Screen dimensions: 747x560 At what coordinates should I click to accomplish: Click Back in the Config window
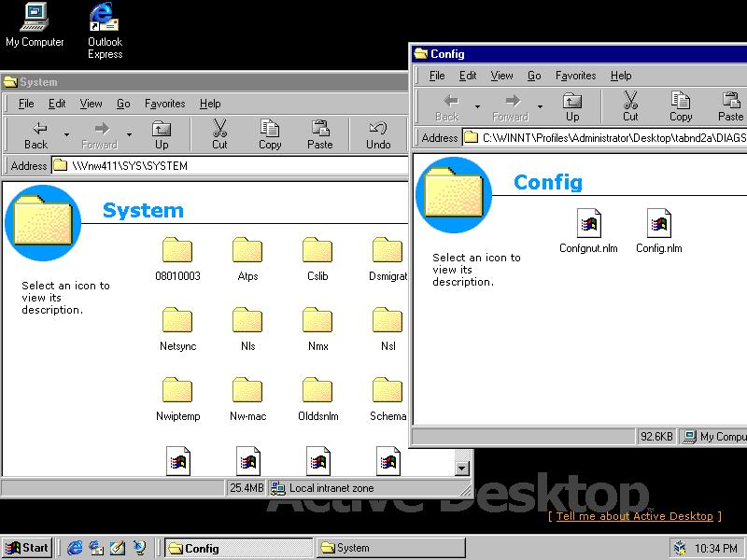click(447, 107)
